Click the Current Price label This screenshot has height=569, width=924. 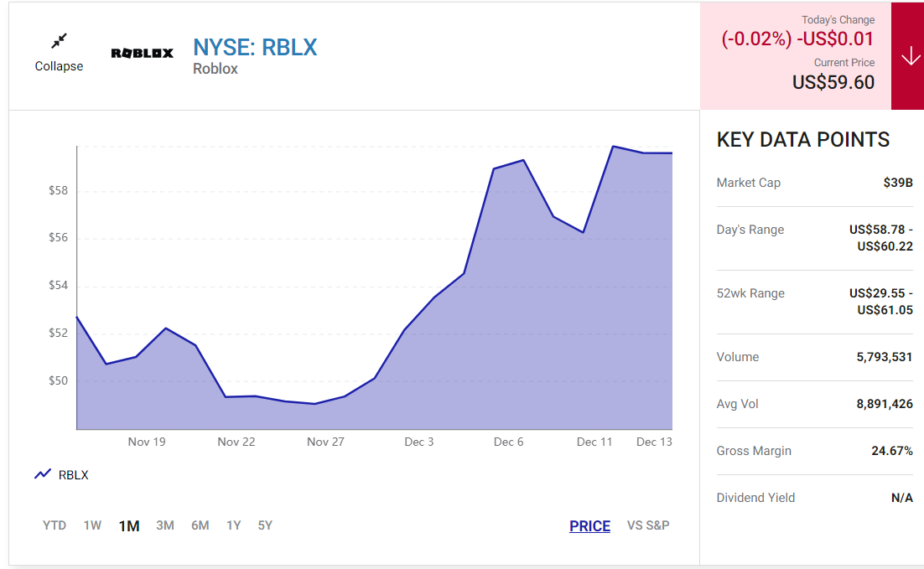pos(844,63)
